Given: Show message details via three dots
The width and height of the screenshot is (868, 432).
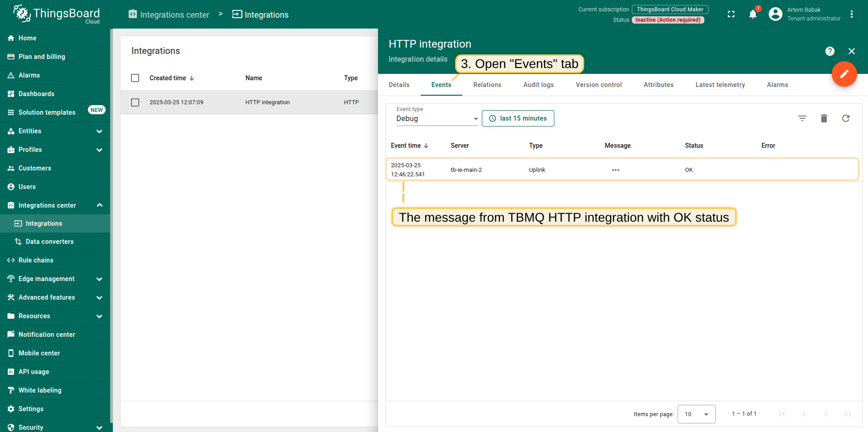Looking at the screenshot, I should pyautogui.click(x=616, y=170).
